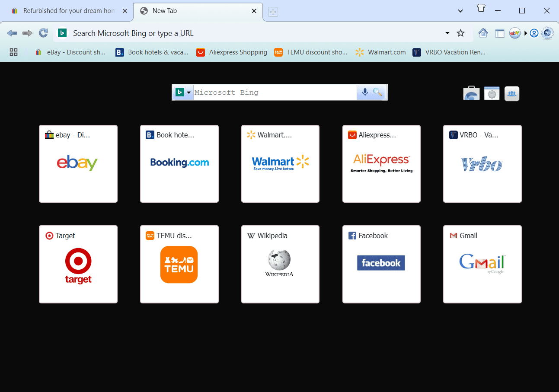
Task: Open the TEMU speed dial tile
Action: coord(179,264)
